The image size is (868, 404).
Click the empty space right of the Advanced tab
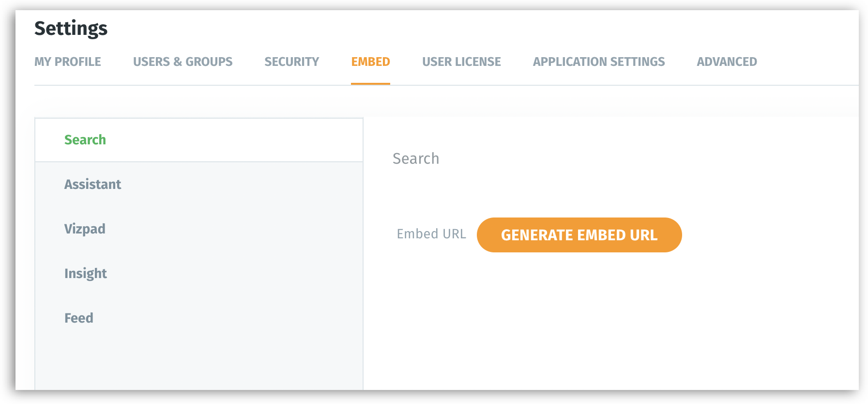point(808,62)
